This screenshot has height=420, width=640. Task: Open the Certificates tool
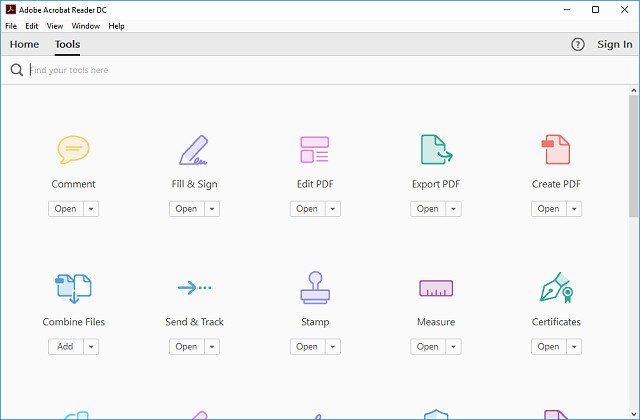click(549, 347)
